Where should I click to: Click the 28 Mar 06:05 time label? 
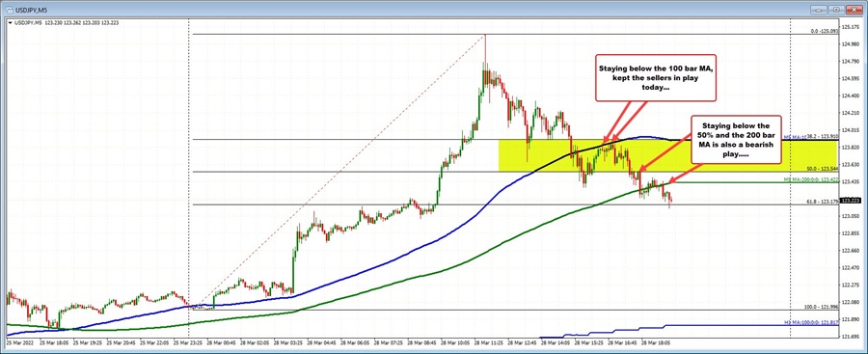point(355,343)
